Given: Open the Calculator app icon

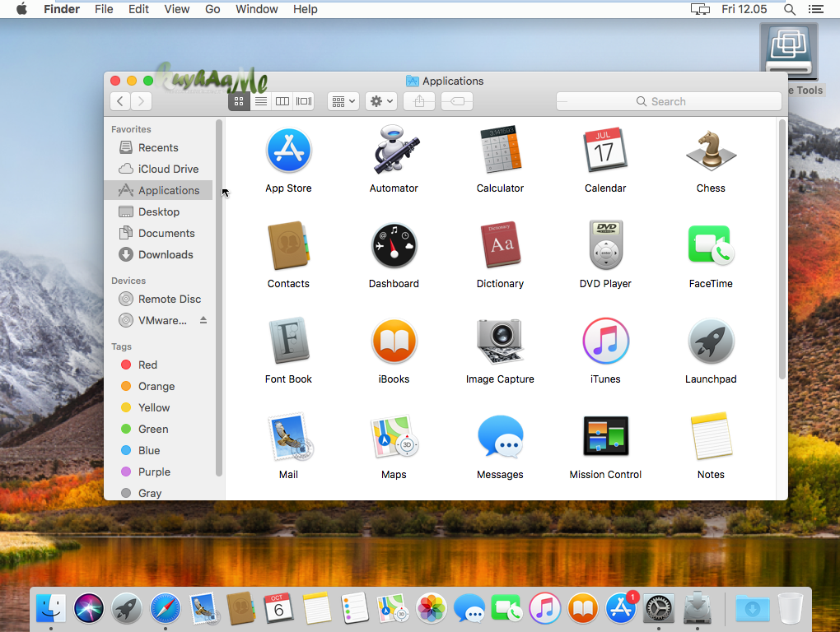Looking at the screenshot, I should (500, 150).
